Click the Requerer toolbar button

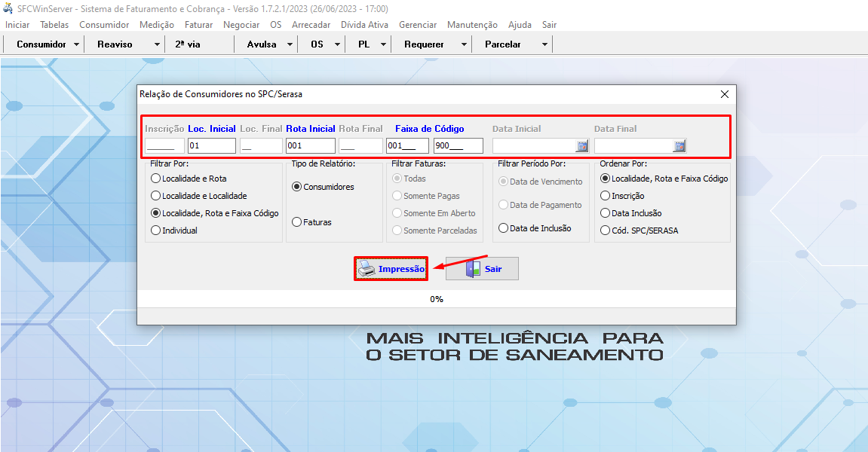pos(424,44)
